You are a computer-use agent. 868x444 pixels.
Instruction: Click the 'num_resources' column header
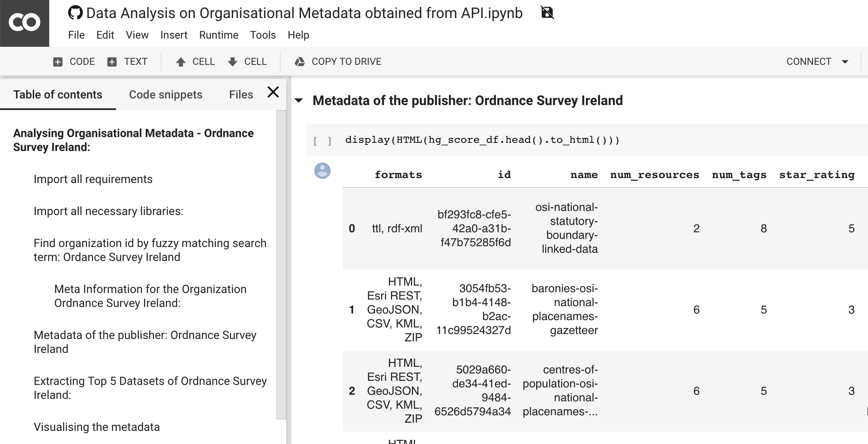pyautogui.click(x=655, y=175)
